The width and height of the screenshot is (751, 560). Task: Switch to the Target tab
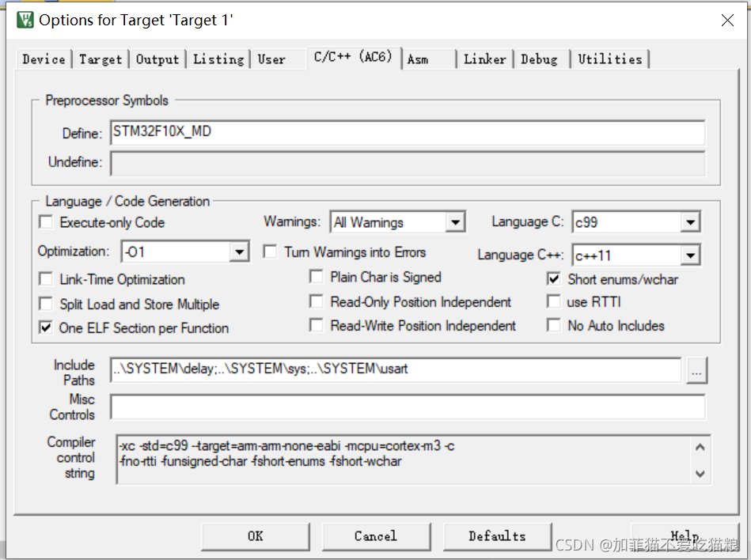(101, 59)
